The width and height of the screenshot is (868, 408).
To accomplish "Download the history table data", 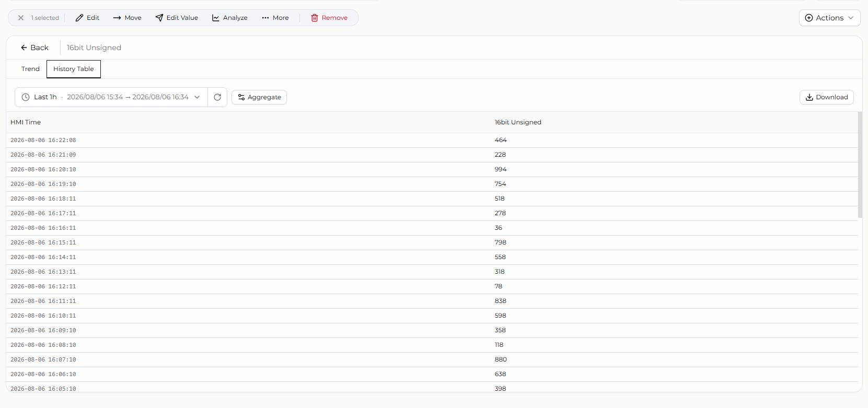I will point(827,97).
